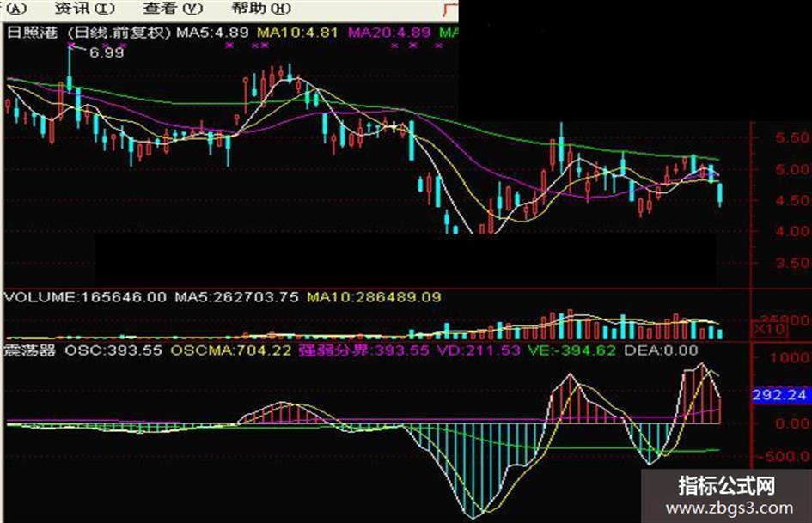
Task: Select the MA5:4.89 price indicator label
Action: click(212, 33)
